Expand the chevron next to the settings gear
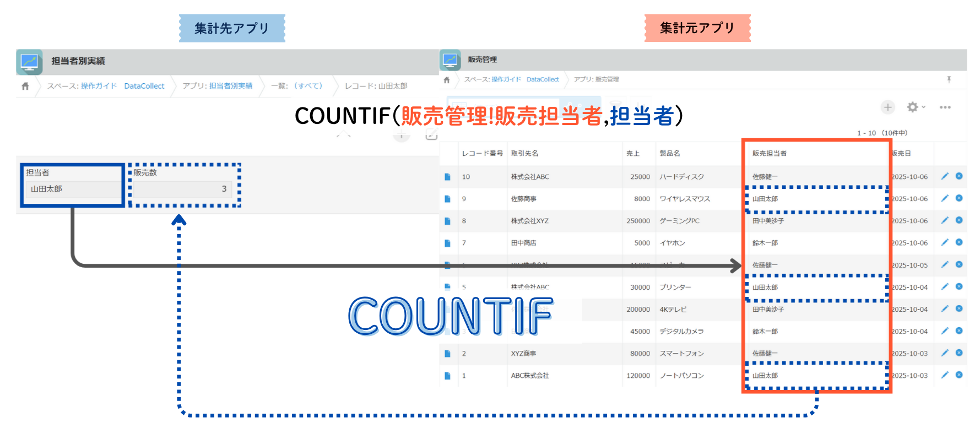 pos(924,107)
